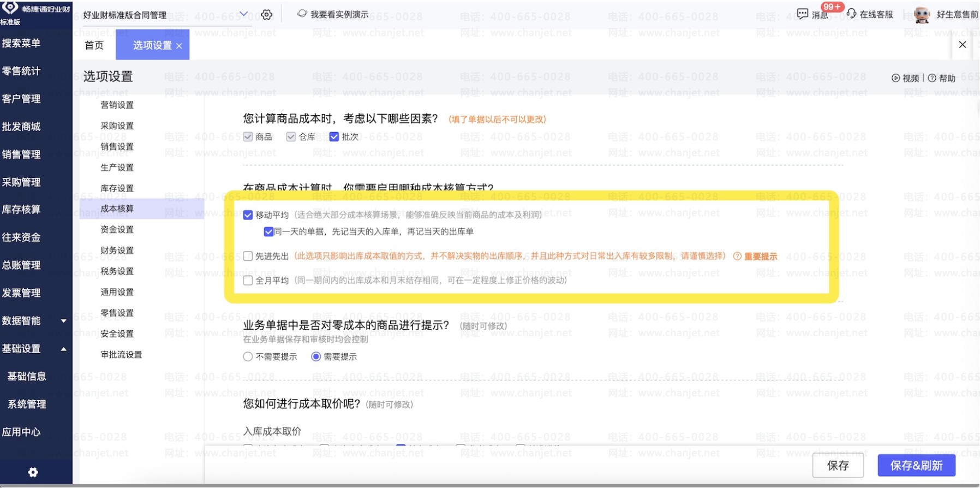Click the 重要提示 question icon
This screenshot has width=980, height=488.
pos(737,257)
